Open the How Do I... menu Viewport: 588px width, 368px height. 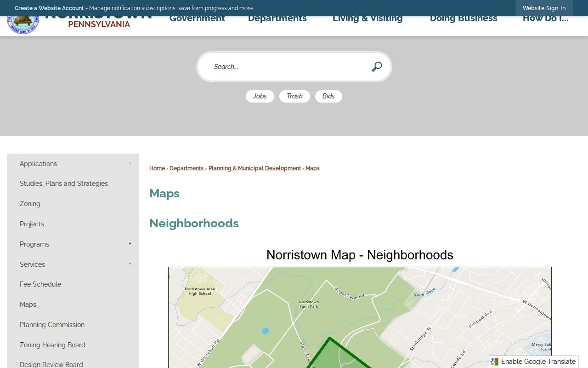[x=546, y=18]
